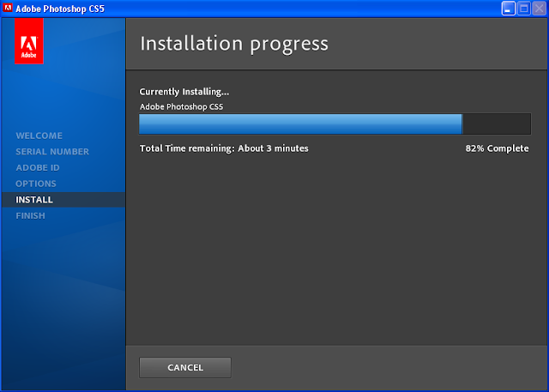
Task: Click the Adobe icon in the title bar
Action: [8, 8]
